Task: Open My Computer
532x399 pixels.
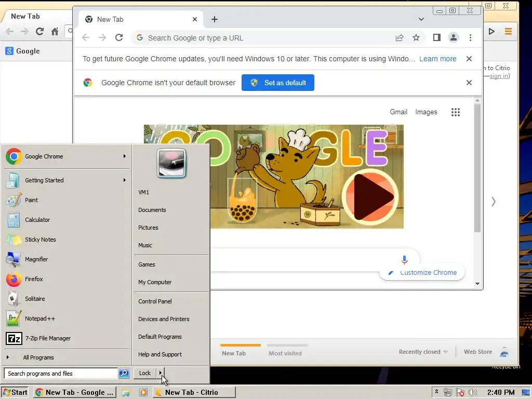Action: (155, 282)
